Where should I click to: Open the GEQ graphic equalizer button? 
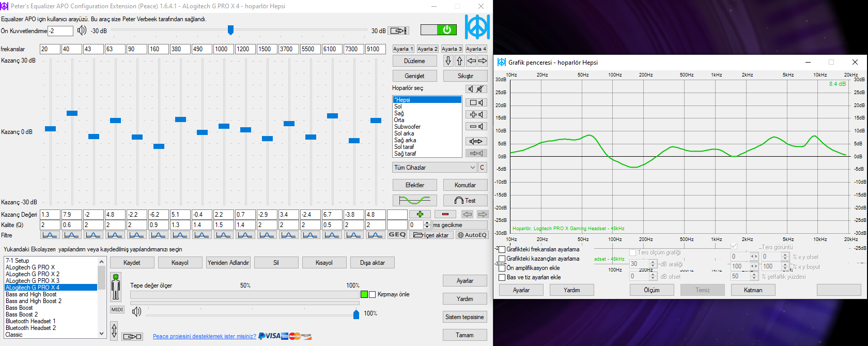(397, 235)
